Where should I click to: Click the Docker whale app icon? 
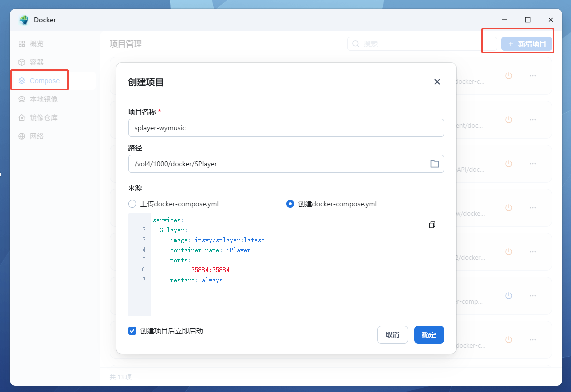24,20
